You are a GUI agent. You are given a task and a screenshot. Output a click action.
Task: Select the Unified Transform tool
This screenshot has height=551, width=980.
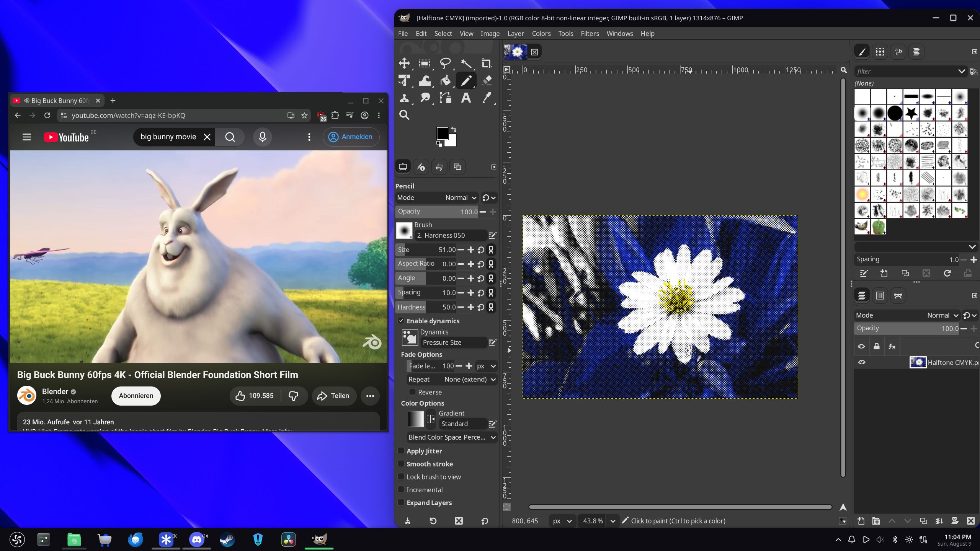[x=404, y=80]
